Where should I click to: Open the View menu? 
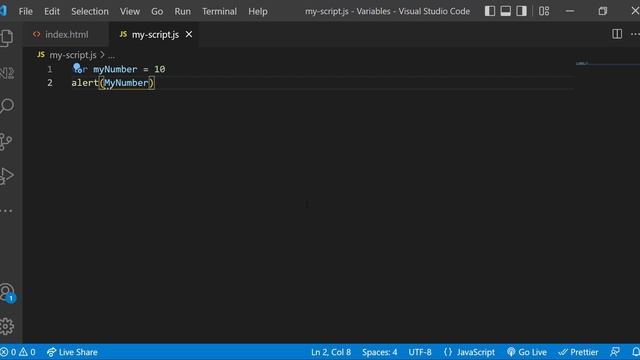coord(130,11)
